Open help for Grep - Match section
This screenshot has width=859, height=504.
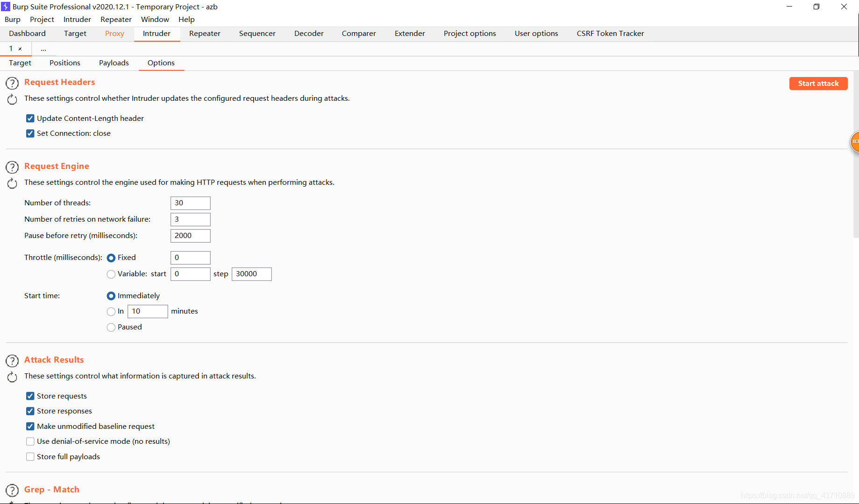pyautogui.click(x=12, y=490)
